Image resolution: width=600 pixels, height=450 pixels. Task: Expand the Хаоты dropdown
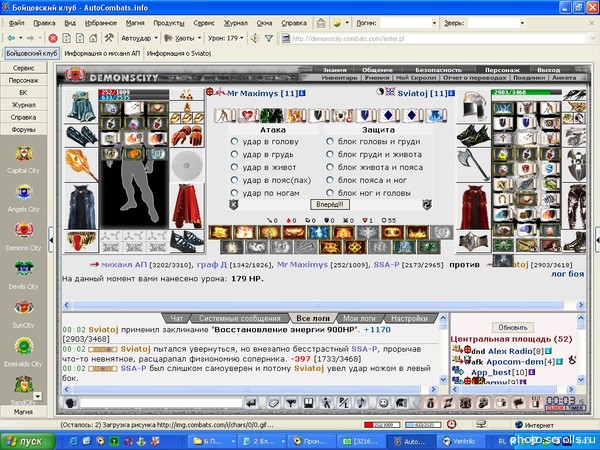click(x=199, y=38)
